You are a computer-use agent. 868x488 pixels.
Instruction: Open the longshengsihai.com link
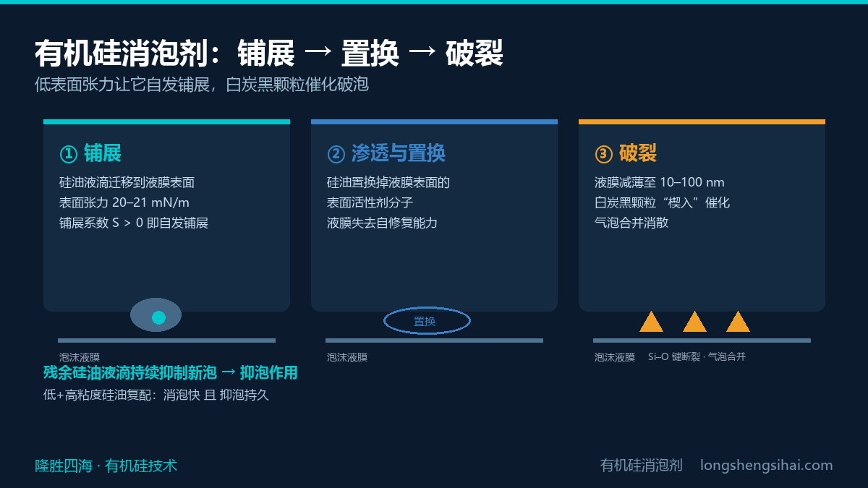coord(767,466)
